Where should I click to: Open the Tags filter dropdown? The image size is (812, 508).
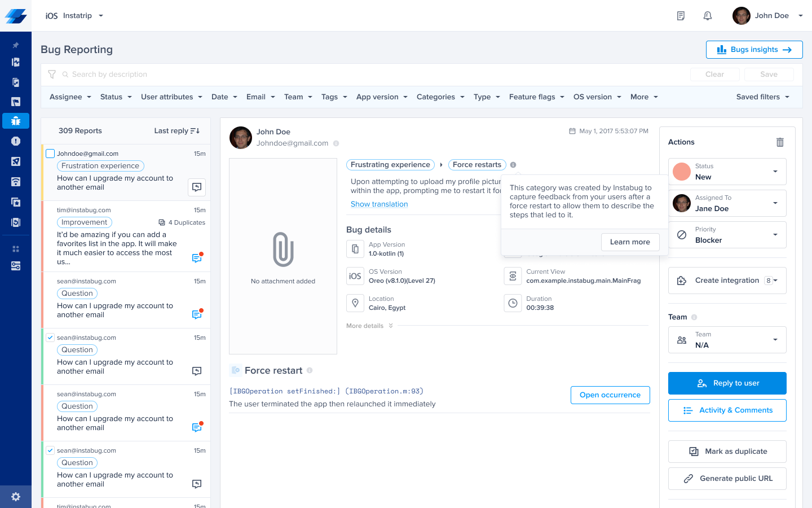point(334,97)
